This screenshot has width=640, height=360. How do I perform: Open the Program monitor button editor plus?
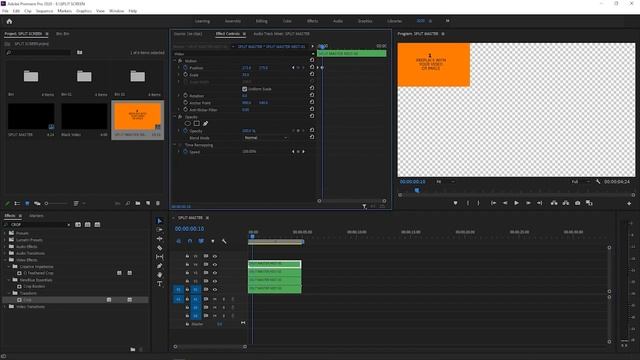[x=629, y=203]
